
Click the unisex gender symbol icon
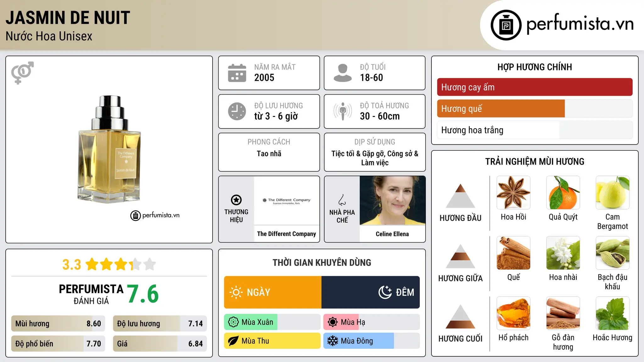22,73
